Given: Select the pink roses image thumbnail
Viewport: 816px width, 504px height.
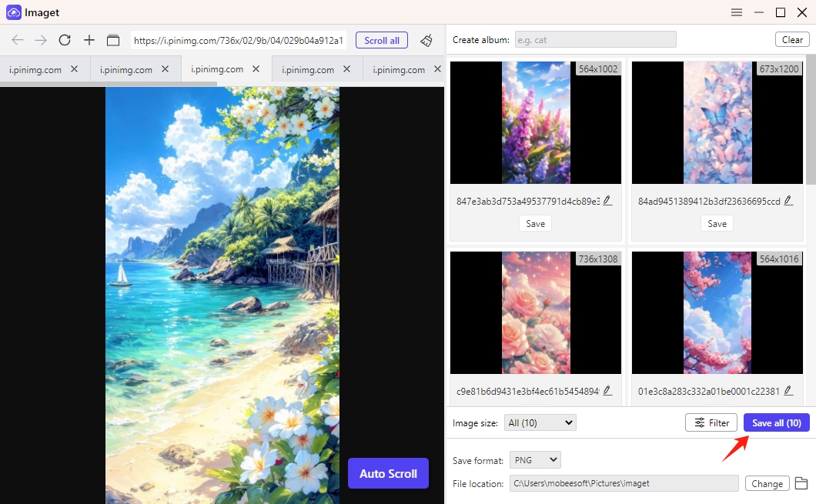Looking at the screenshot, I should 535,312.
